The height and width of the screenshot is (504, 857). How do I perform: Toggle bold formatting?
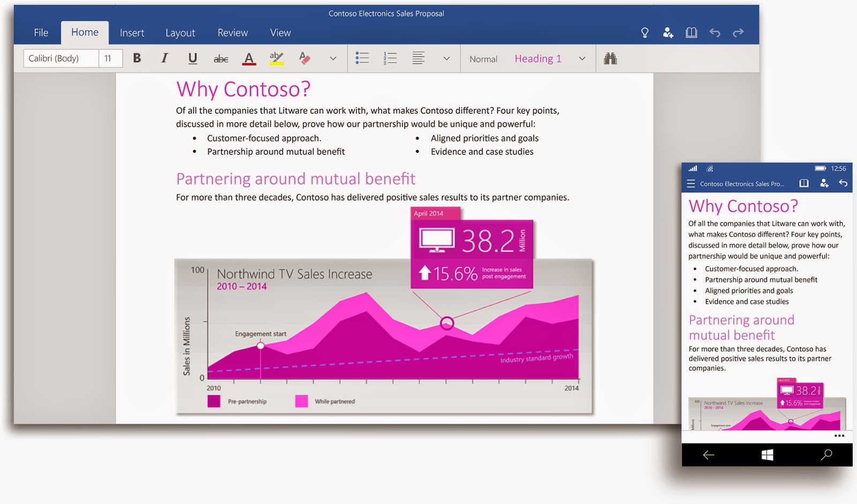(x=137, y=58)
